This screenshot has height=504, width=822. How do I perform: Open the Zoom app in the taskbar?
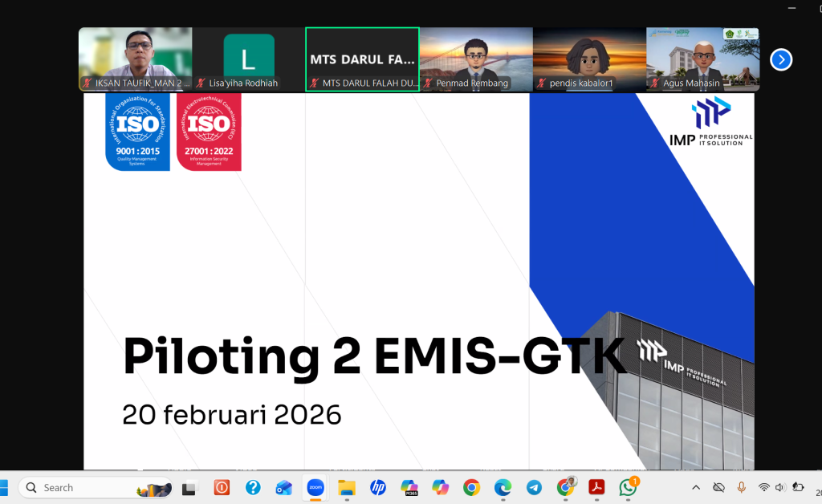(315, 487)
